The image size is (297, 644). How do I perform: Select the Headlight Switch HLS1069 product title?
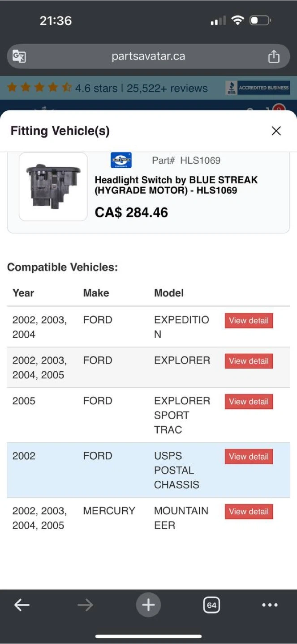click(x=176, y=185)
